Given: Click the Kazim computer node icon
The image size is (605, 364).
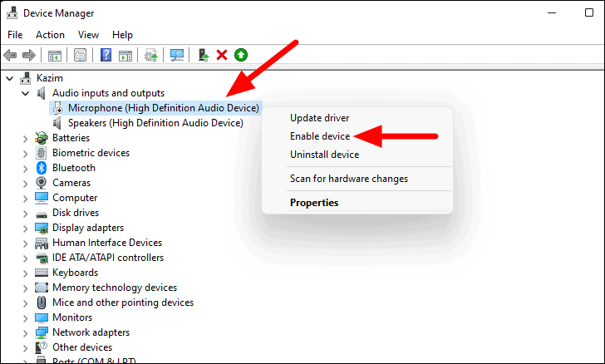Looking at the screenshot, I should click(26, 78).
